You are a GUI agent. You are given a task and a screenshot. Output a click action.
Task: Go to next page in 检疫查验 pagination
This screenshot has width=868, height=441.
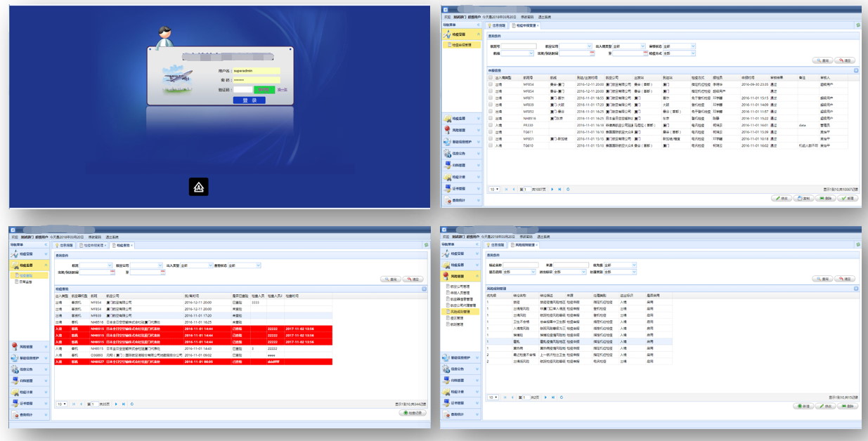115,404
